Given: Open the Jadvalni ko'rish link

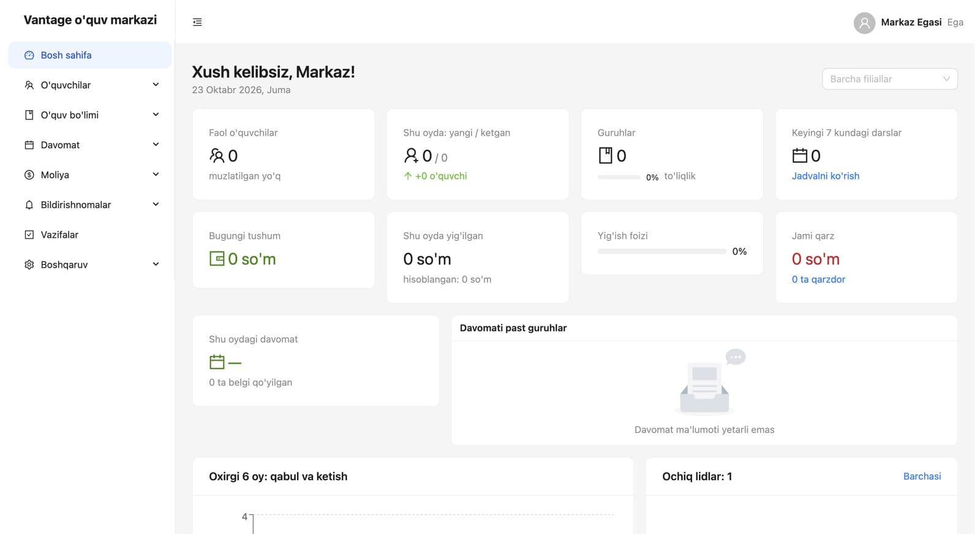Looking at the screenshot, I should tap(825, 176).
